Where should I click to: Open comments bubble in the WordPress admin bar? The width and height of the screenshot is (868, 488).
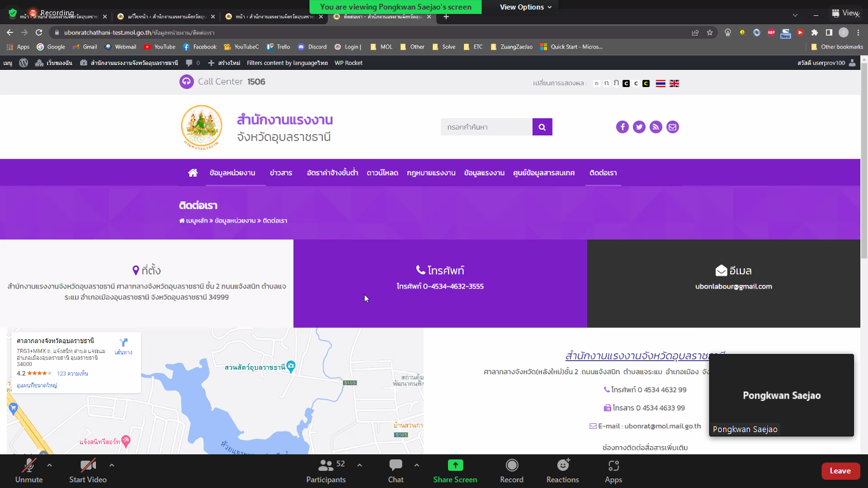coord(193,63)
